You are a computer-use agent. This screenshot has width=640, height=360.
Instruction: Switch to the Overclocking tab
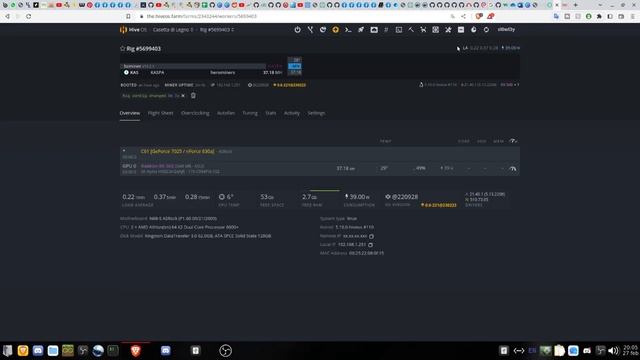[x=195, y=113]
